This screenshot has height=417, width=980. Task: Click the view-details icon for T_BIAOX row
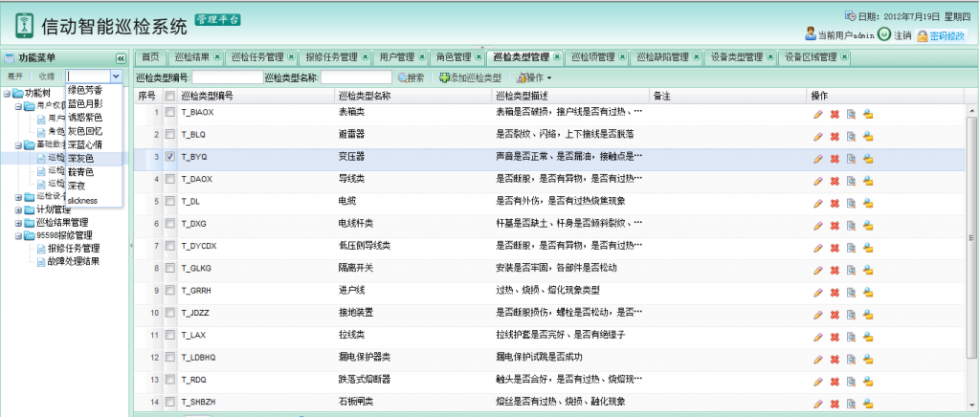point(851,114)
